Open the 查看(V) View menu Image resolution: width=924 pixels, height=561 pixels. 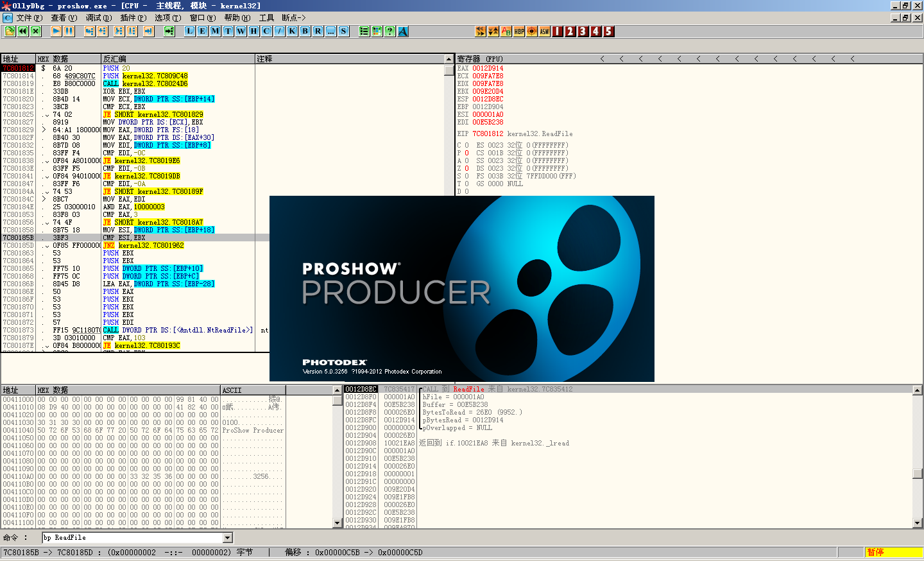click(64, 18)
